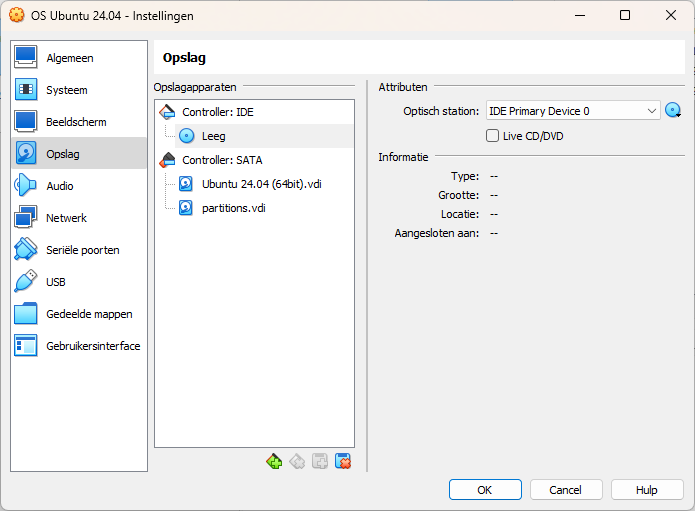Click the USB connector icon
Screen dimensions: 695x511
(25, 281)
